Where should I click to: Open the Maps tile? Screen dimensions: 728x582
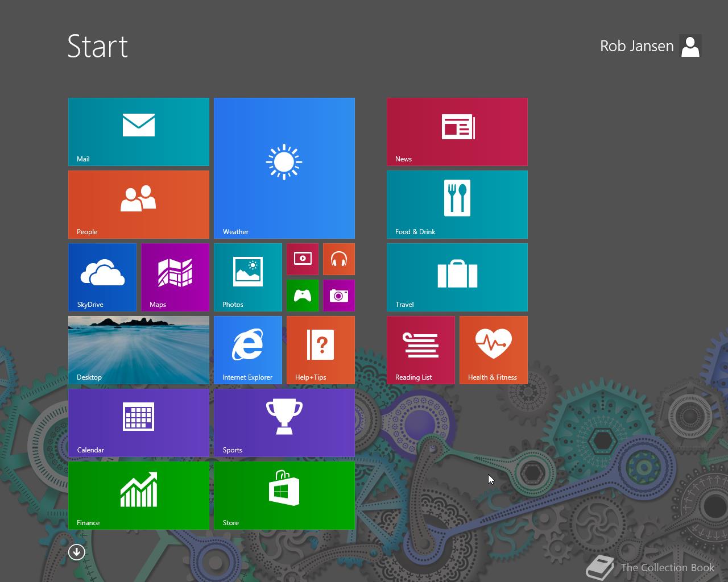(175, 277)
